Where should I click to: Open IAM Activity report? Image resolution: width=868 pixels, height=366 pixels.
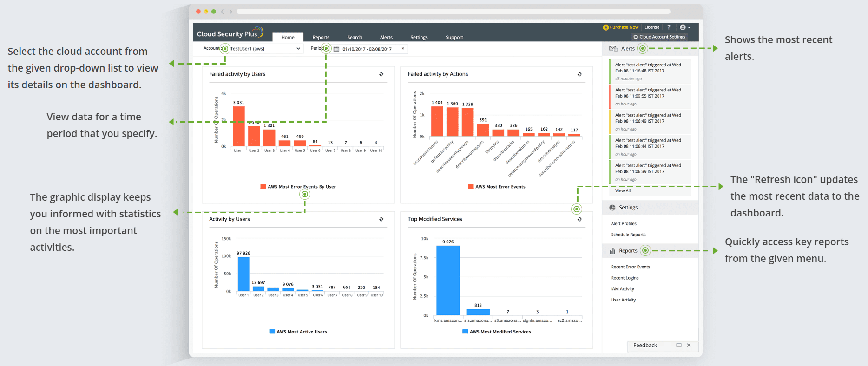coord(622,289)
